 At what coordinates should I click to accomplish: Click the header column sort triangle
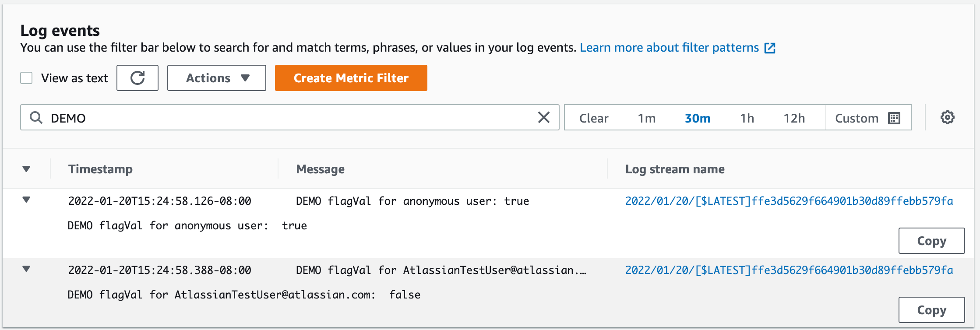(x=27, y=169)
